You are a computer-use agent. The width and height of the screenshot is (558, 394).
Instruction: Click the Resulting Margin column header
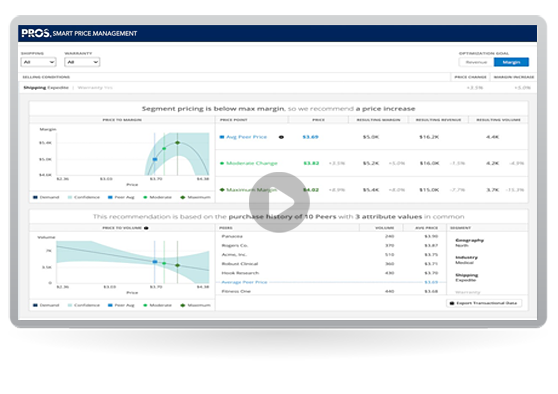[378, 120]
